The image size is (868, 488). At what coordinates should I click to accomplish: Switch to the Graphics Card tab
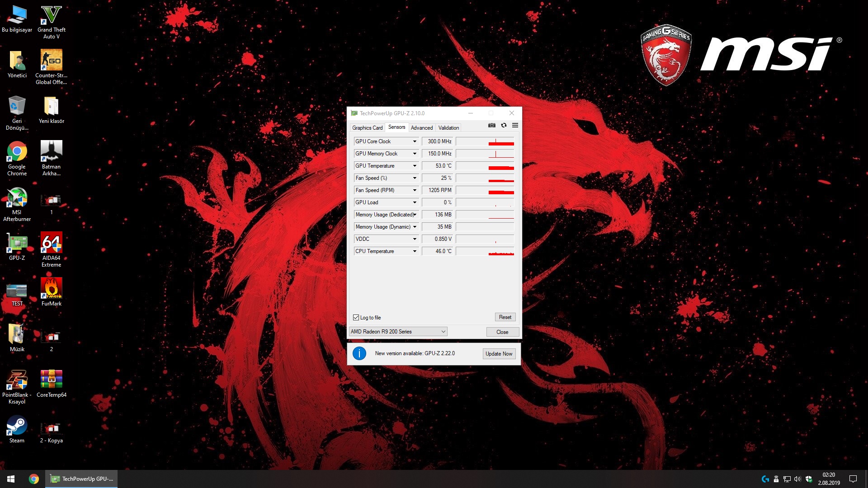tap(367, 128)
